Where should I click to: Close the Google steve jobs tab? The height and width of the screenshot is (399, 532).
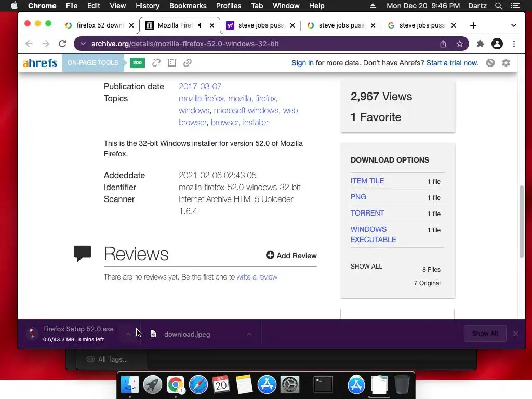[x=453, y=25]
